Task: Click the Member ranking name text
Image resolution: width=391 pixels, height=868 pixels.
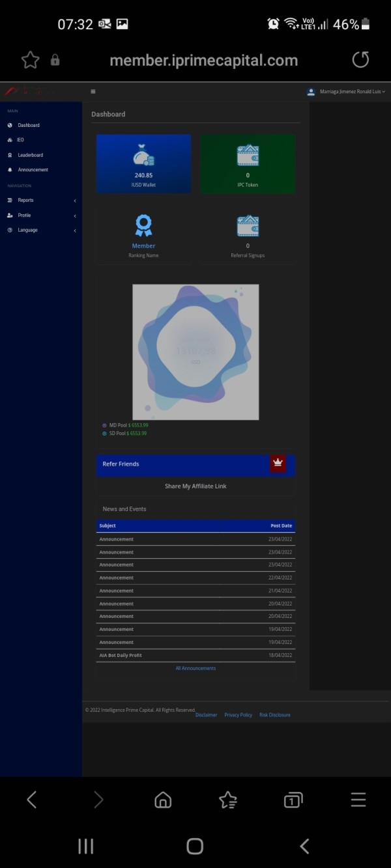Action: pyautogui.click(x=143, y=245)
